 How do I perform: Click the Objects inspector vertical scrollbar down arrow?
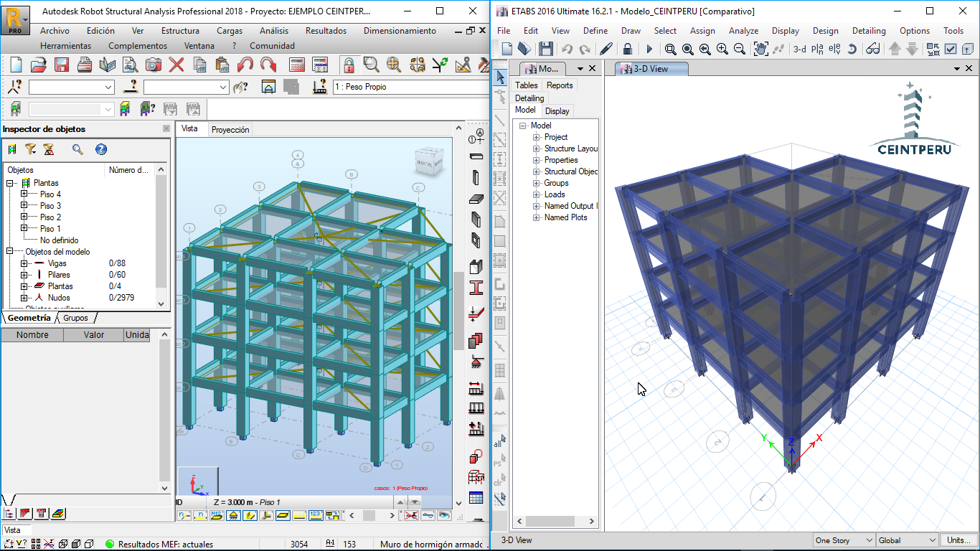(161, 304)
